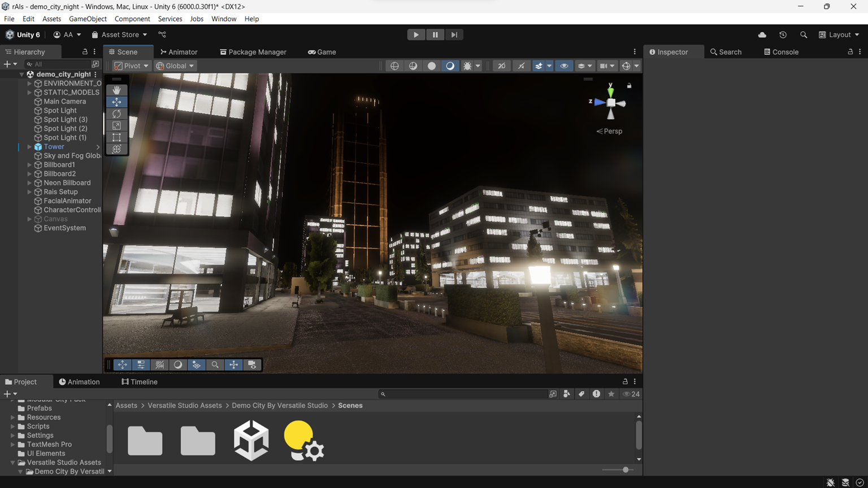
Task: Select the Move tool in scene toolbar
Action: [x=116, y=102]
